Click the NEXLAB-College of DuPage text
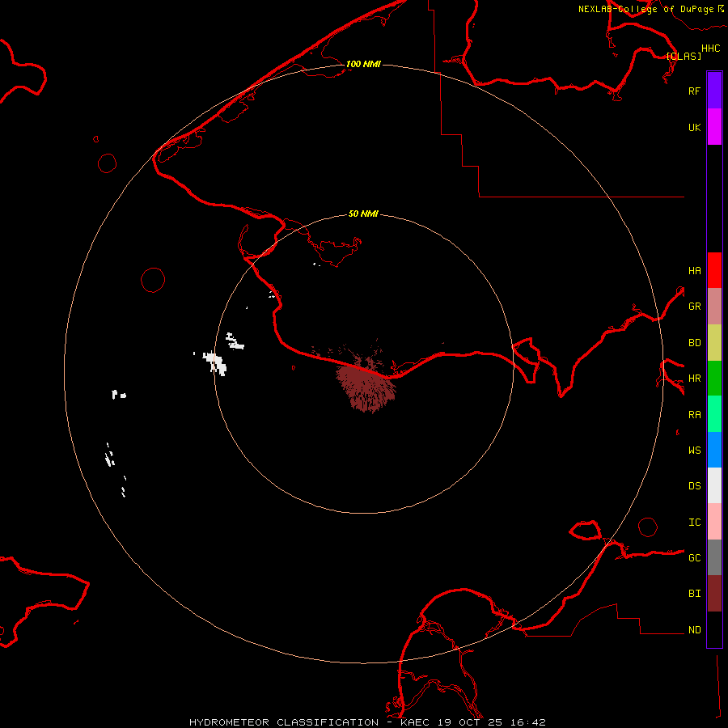The image size is (728, 728). coord(645,9)
